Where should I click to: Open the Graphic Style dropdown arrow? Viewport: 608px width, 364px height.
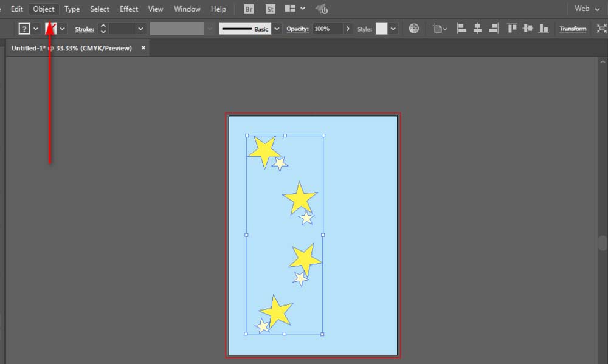pyautogui.click(x=393, y=29)
